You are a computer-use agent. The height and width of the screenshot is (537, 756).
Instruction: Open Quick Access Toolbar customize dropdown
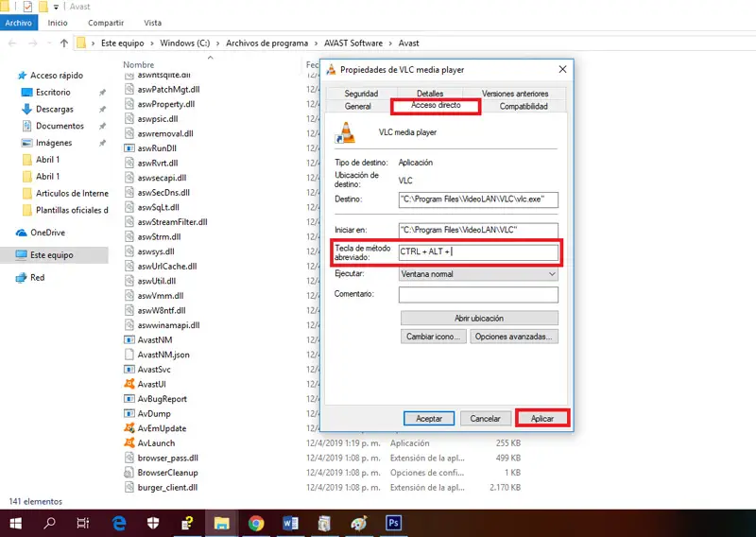(x=56, y=7)
